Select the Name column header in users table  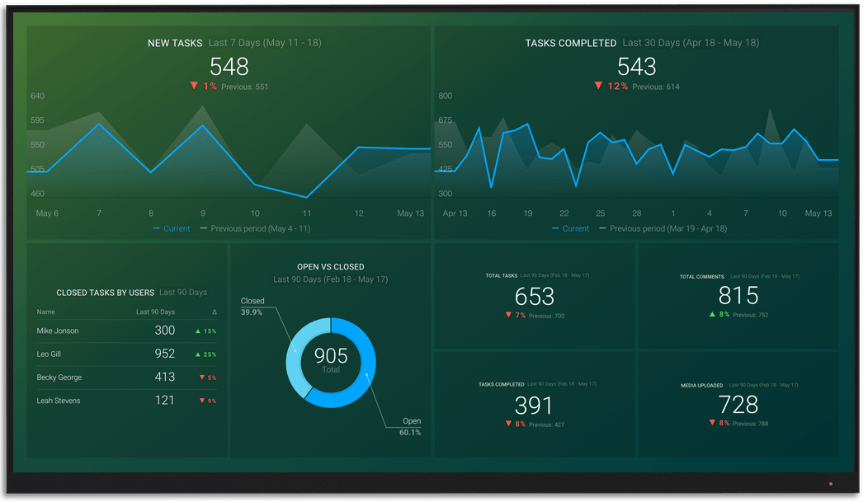tap(46, 312)
